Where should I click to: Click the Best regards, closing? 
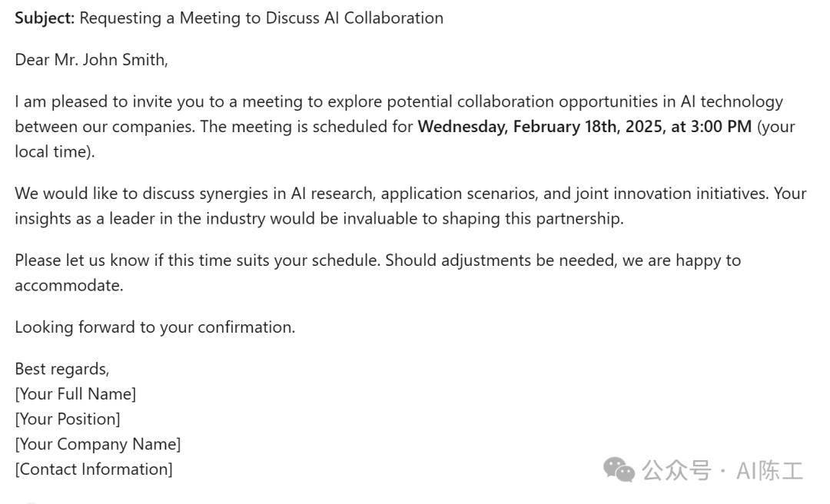click(62, 369)
